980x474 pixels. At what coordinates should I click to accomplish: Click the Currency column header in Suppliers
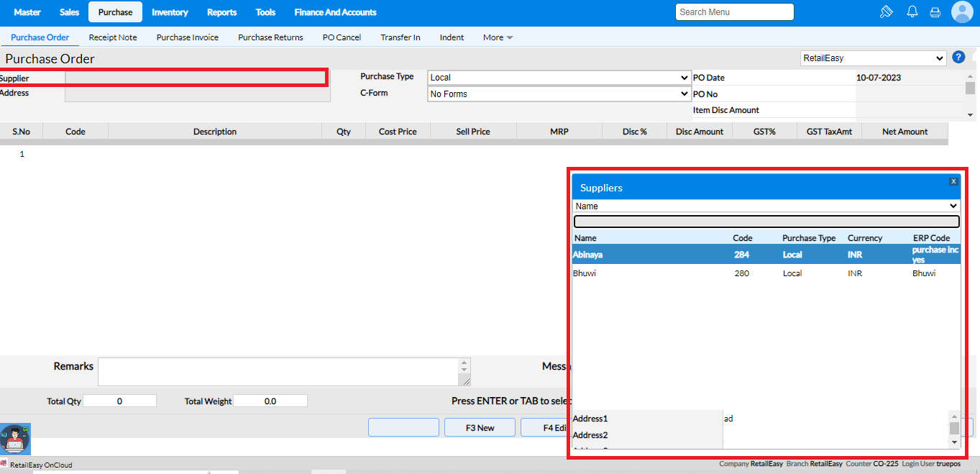865,238
